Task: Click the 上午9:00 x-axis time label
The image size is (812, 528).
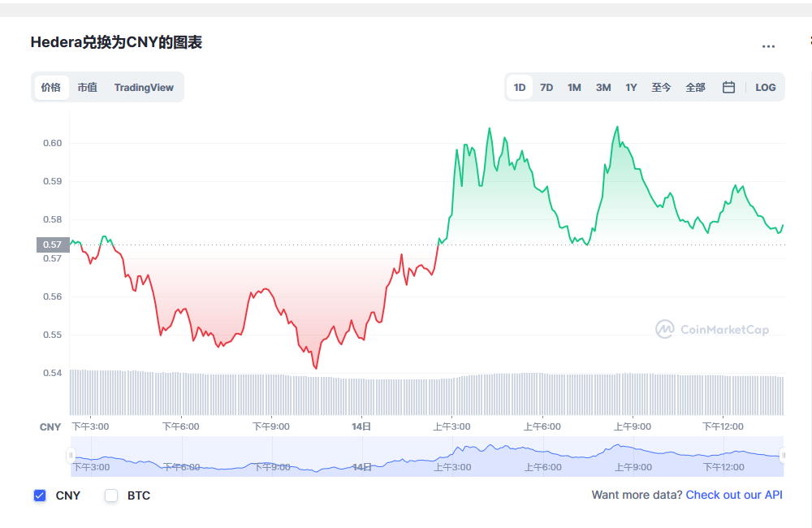Action: pos(633,426)
